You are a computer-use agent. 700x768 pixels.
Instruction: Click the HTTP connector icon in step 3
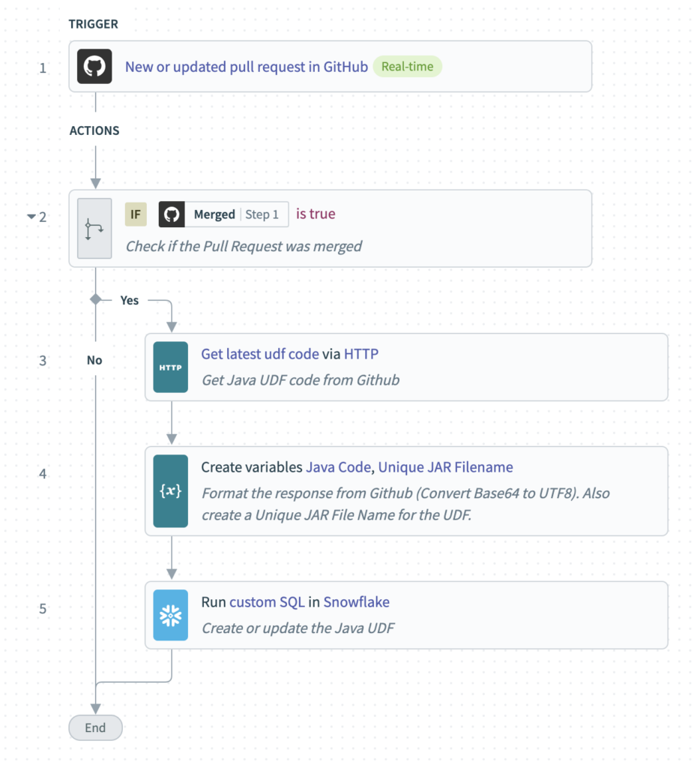click(170, 367)
